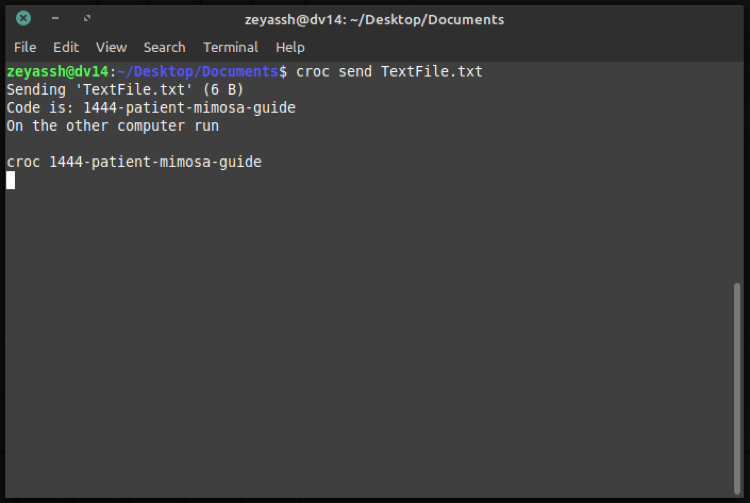The image size is (750, 503).
Task: Minimize the terminal window
Action: (55, 18)
